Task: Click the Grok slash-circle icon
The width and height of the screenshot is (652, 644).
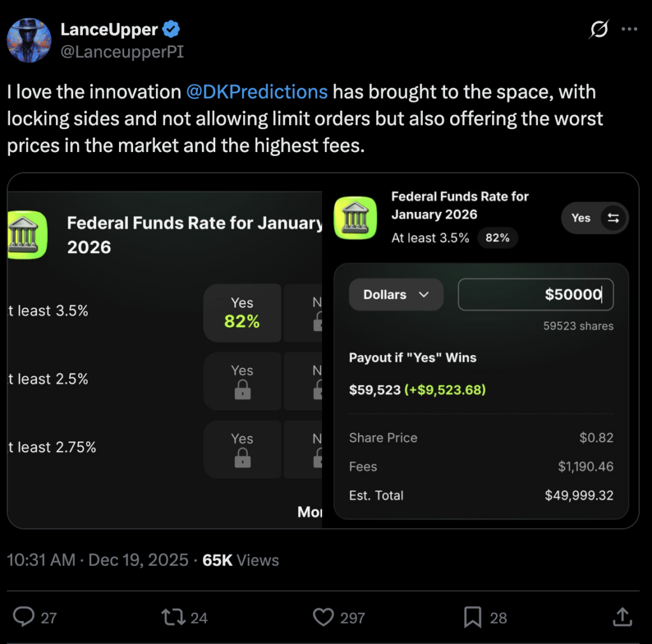Action: 599,29
